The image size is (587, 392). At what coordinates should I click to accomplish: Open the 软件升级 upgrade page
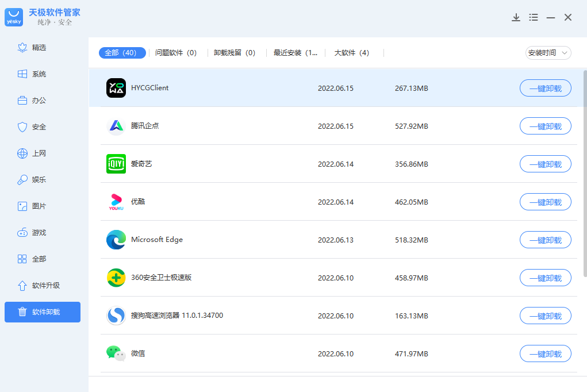click(39, 285)
